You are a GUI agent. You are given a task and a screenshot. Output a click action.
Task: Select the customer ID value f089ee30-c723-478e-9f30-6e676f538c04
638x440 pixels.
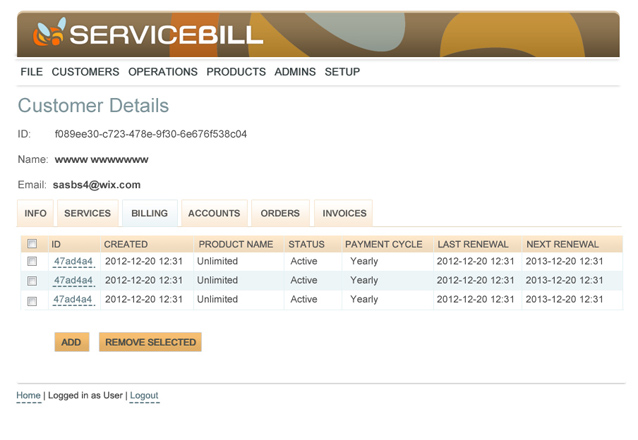click(151, 134)
